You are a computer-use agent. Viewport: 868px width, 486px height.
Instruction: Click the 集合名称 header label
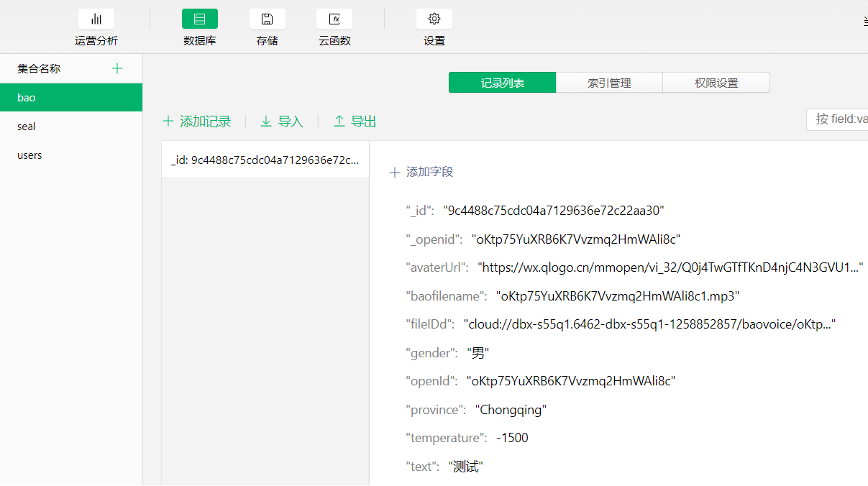point(39,69)
